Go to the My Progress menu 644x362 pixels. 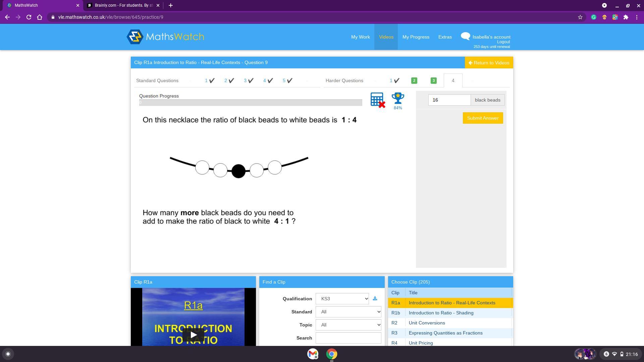416,37
